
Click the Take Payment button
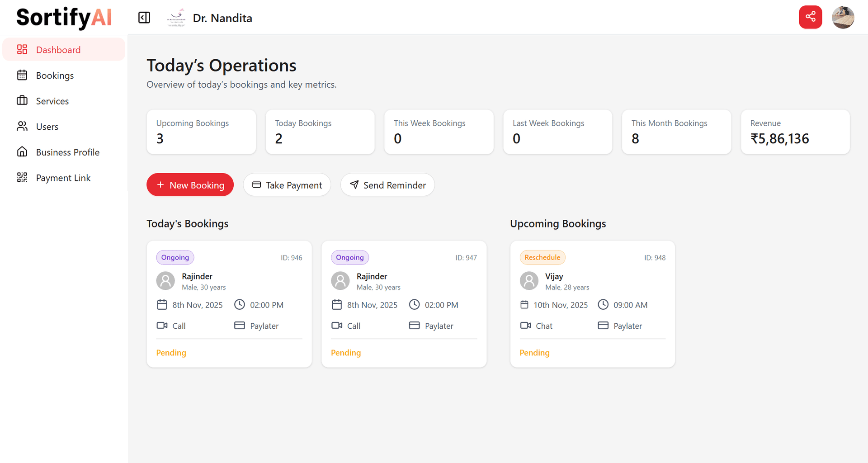click(x=287, y=185)
